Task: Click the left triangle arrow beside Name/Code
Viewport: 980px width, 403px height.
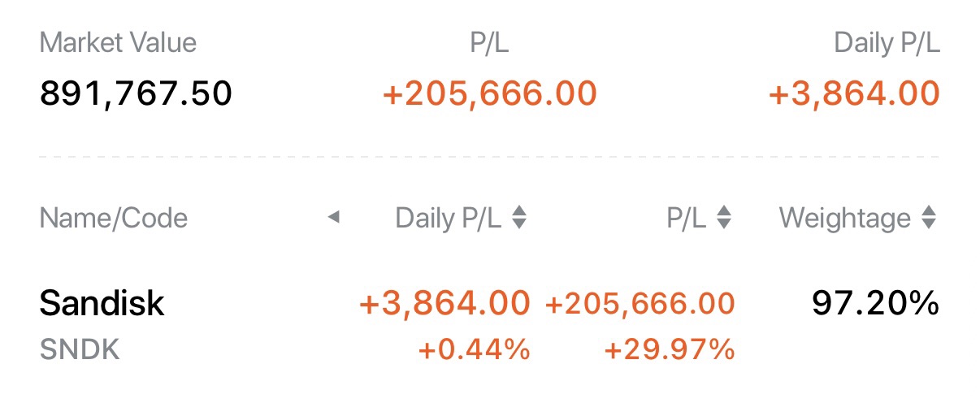Action: tap(333, 218)
